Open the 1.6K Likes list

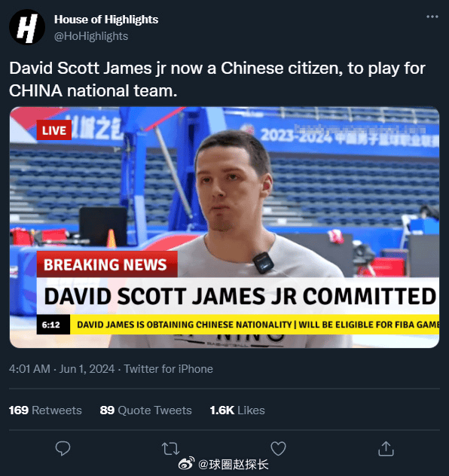tap(237, 410)
